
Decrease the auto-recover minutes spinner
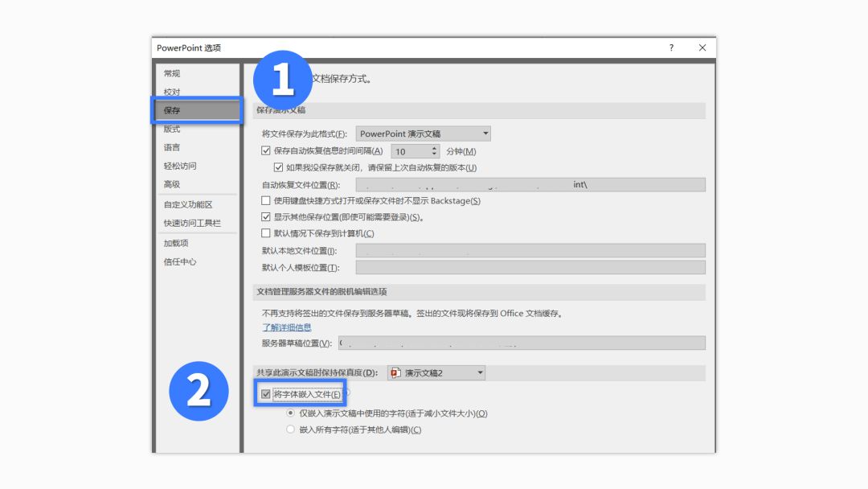tap(434, 154)
